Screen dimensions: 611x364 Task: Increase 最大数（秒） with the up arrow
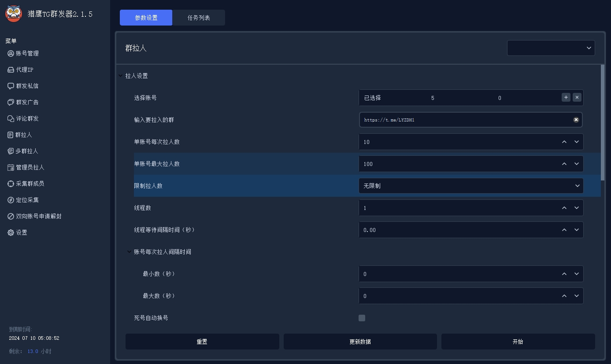564,296
